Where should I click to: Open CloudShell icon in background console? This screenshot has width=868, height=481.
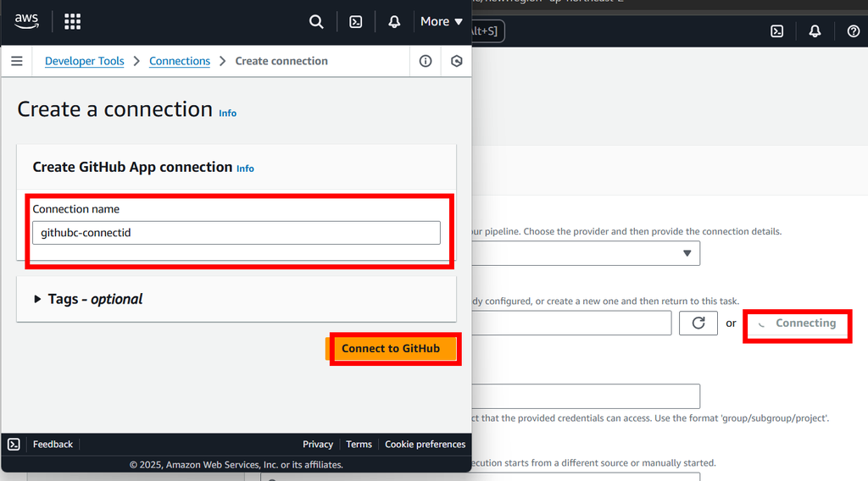(x=777, y=31)
